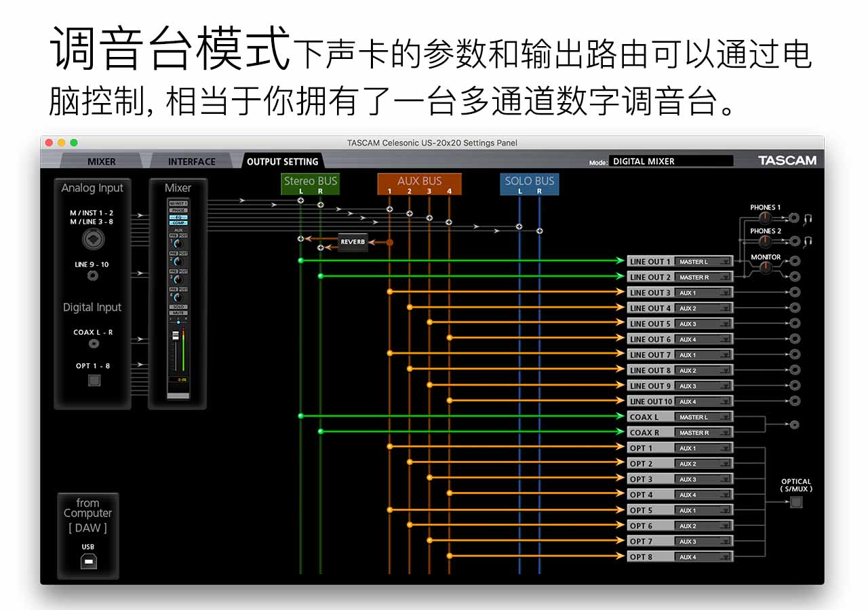The height and width of the screenshot is (610, 868).
Task: Switch to the INTERFACE tab
Action: pos(191,161)
